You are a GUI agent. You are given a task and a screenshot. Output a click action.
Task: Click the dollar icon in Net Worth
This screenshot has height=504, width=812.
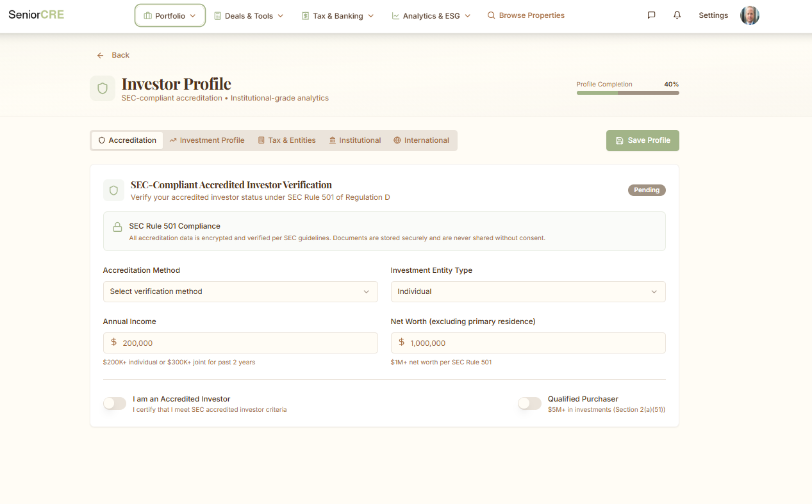pos(402,343)
